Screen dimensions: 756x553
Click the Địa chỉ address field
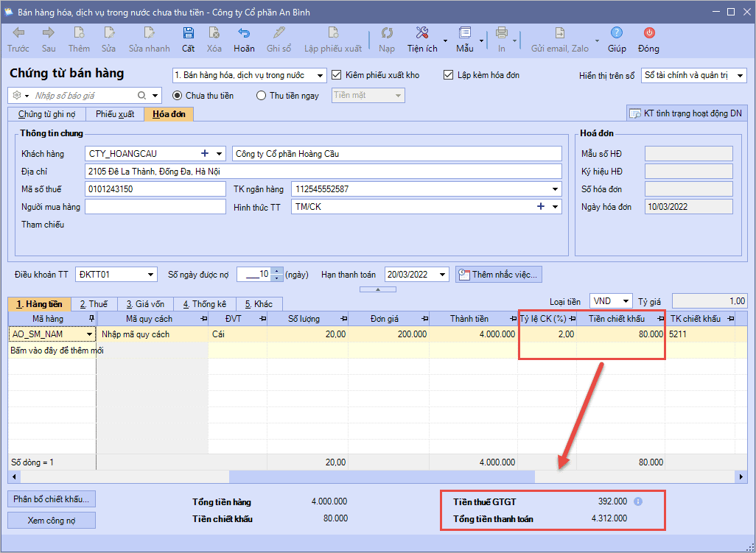[323, 172]
